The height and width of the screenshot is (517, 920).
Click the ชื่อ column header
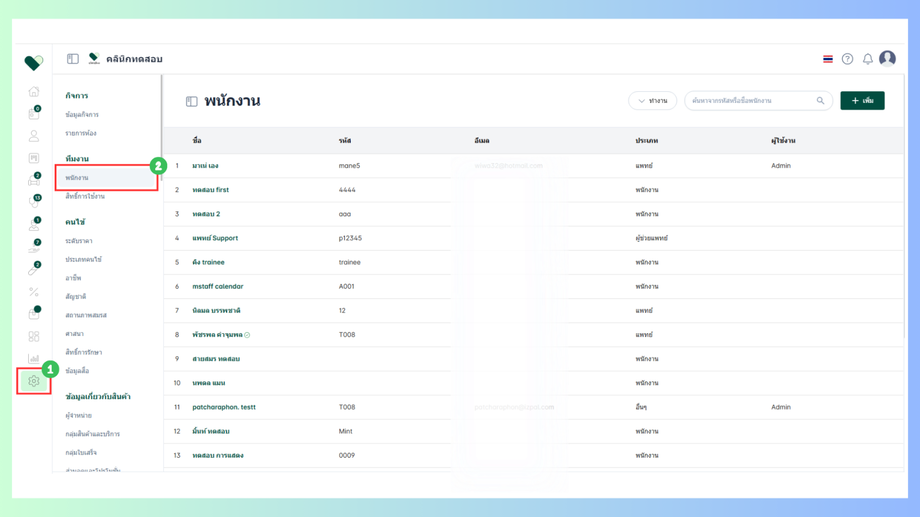tap(197, 141)
